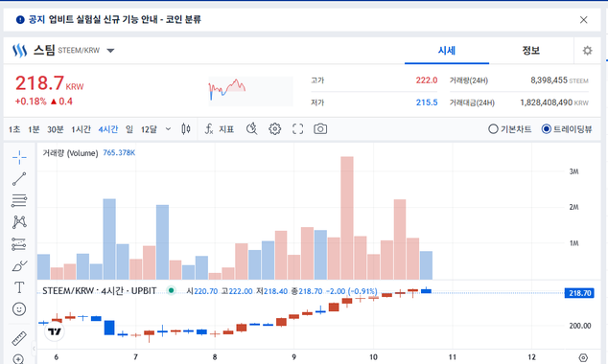
Task: Click the notice info icon
Action: [x=20, y=20]
